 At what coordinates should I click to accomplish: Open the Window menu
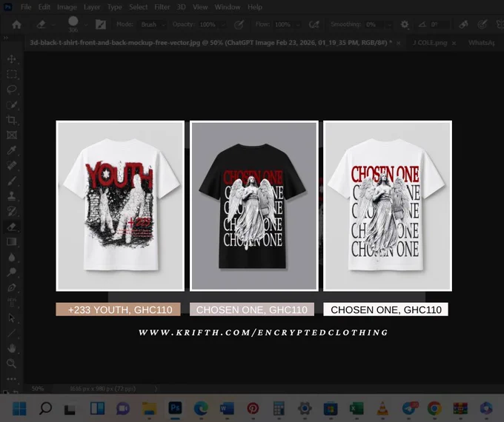[x=228, y=7]
